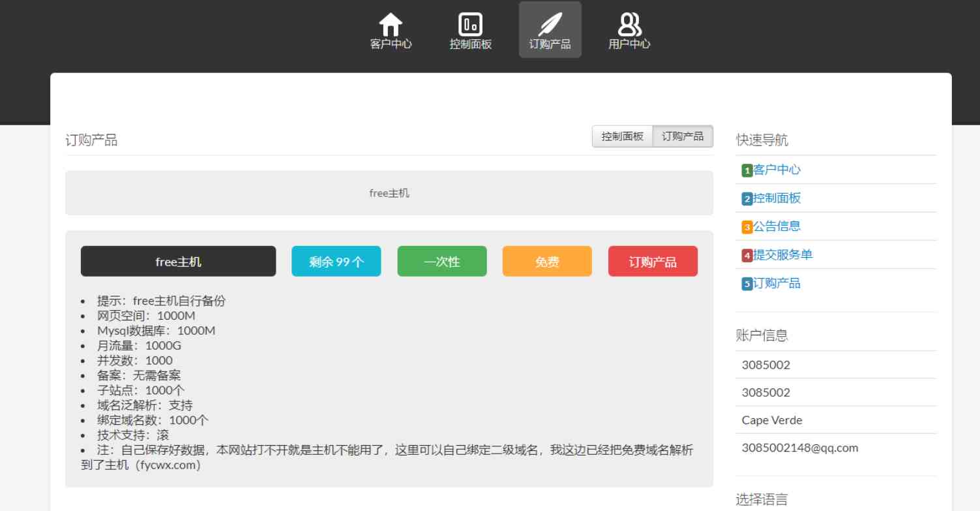980x511 pixels.
Task: Click the 快速导航 heading
Action: (x=762, y=140)
